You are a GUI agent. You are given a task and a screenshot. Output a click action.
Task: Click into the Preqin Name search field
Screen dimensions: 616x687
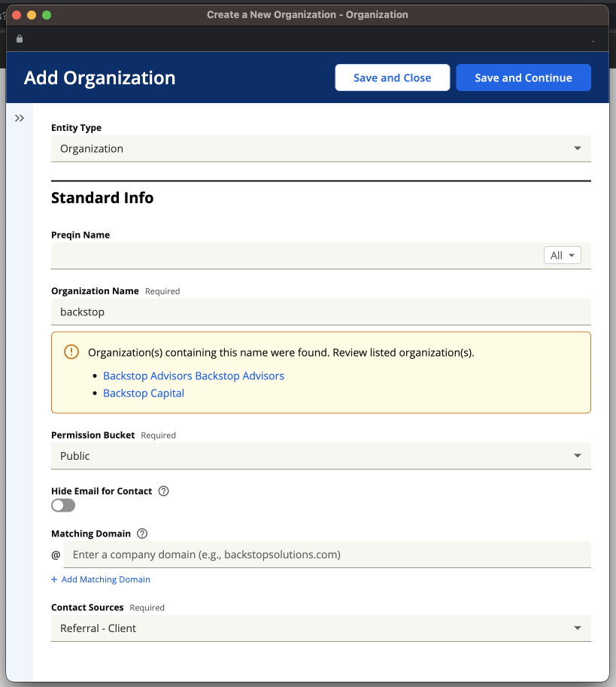click(297, 256)
